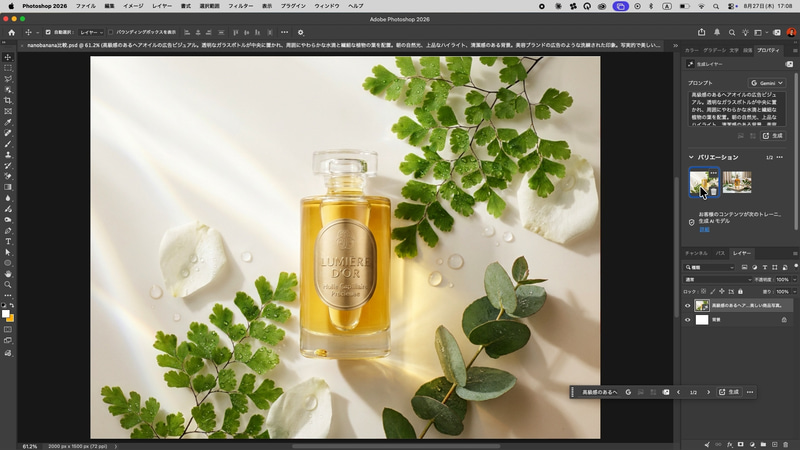The image size is (800, 450).
Task: Select the Clone Stamp tool
Action: [x=8, y=155]
